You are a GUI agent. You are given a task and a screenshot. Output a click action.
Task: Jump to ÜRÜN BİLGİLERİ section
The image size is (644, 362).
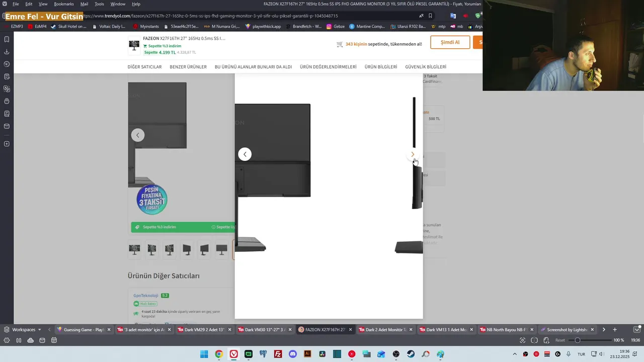[x=381, y=67]
